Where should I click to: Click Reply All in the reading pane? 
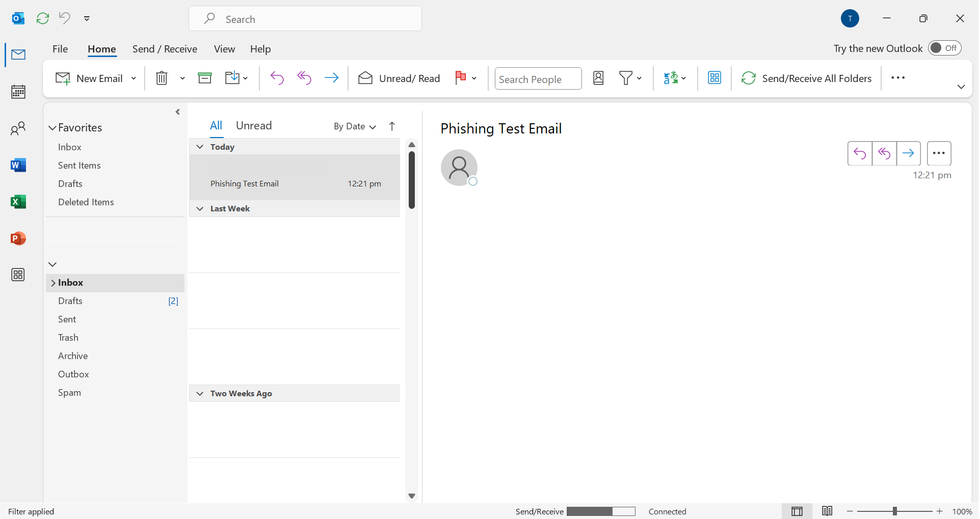[x=884, y=153]
